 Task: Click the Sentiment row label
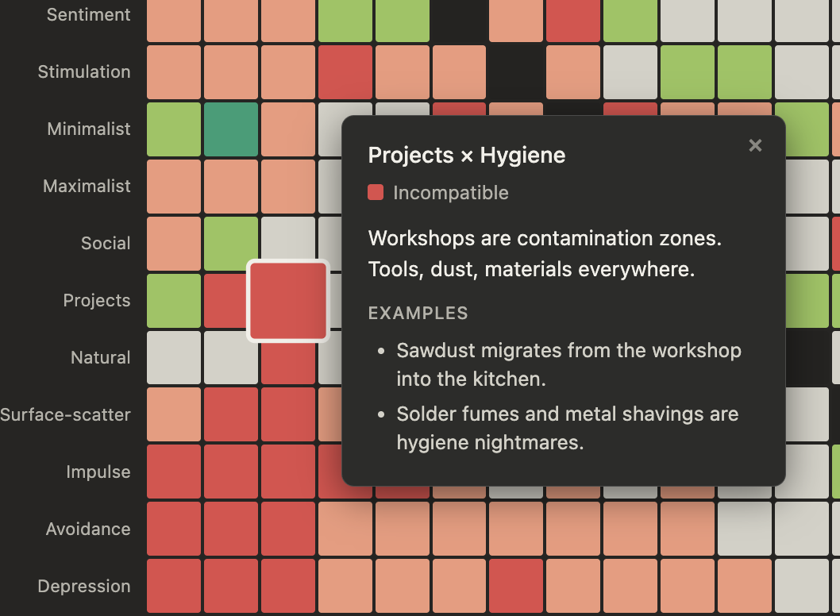88,14
